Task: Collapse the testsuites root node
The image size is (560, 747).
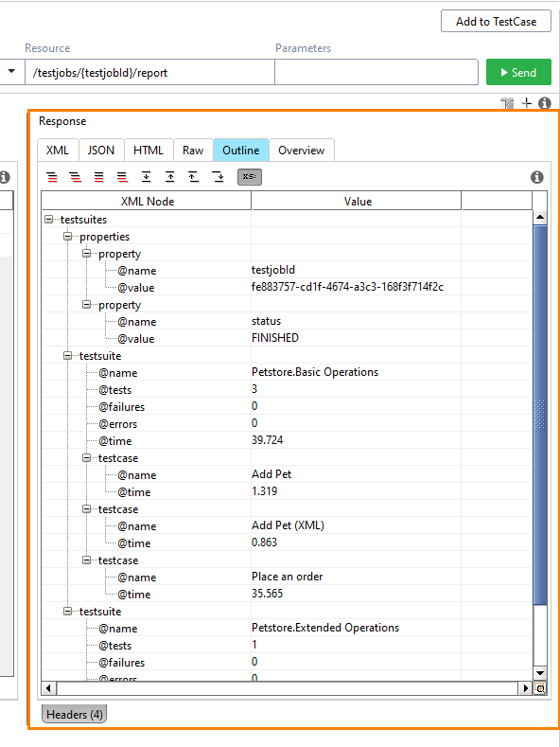Action: tap(48, 220)
